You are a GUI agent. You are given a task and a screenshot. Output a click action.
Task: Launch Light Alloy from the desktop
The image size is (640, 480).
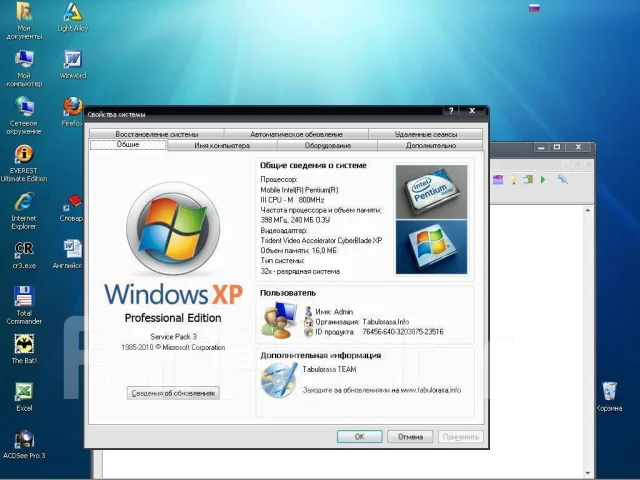click(73, 17)
